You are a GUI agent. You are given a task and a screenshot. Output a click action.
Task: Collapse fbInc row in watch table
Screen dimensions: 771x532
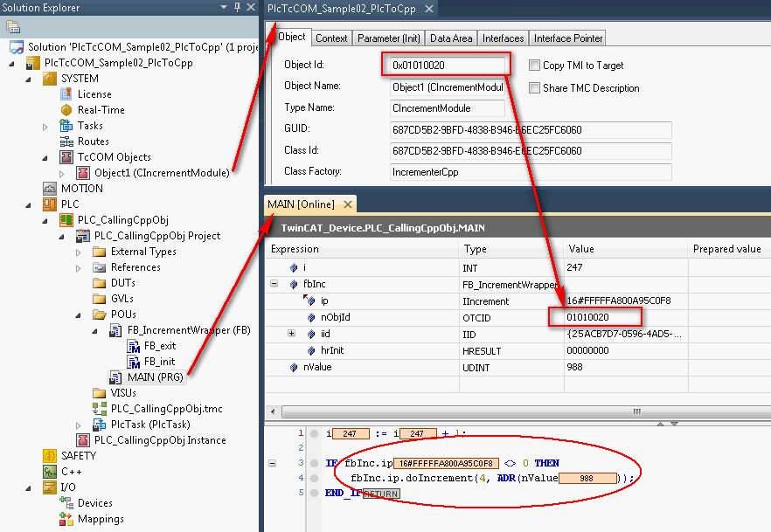(274, 284)
